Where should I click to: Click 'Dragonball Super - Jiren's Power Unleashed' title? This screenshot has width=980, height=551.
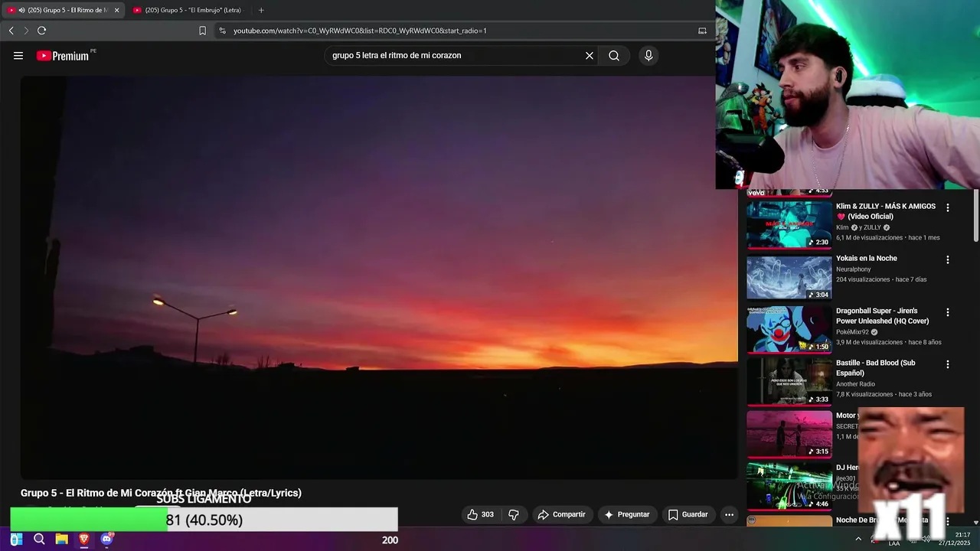882,316
